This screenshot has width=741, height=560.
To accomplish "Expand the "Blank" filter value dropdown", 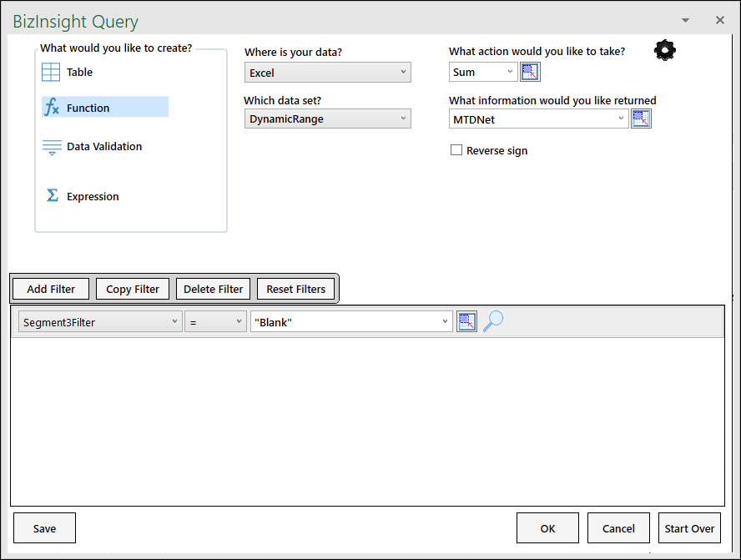I will pyautogui.click(x=351, y=322).
